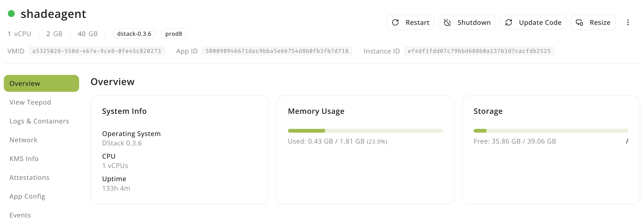Navigate to App Config
The width and height of the screenshot is (644, 222).
[x=28, y=196]
